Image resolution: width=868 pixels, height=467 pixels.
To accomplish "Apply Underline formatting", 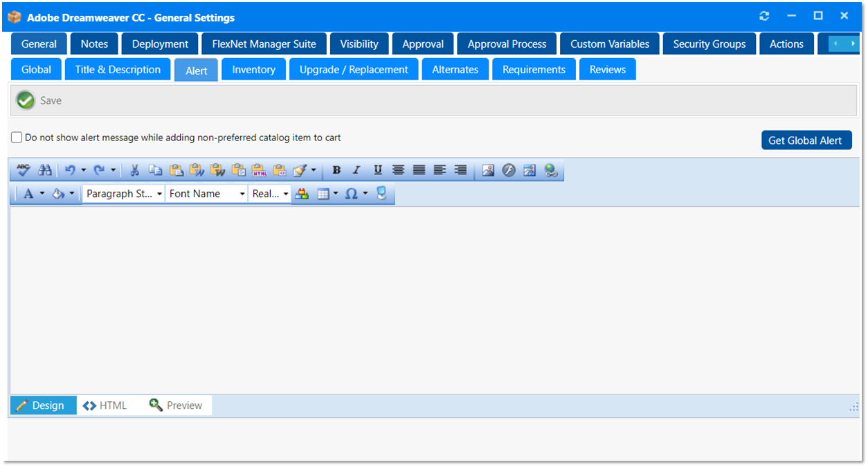I will [378, 170].
